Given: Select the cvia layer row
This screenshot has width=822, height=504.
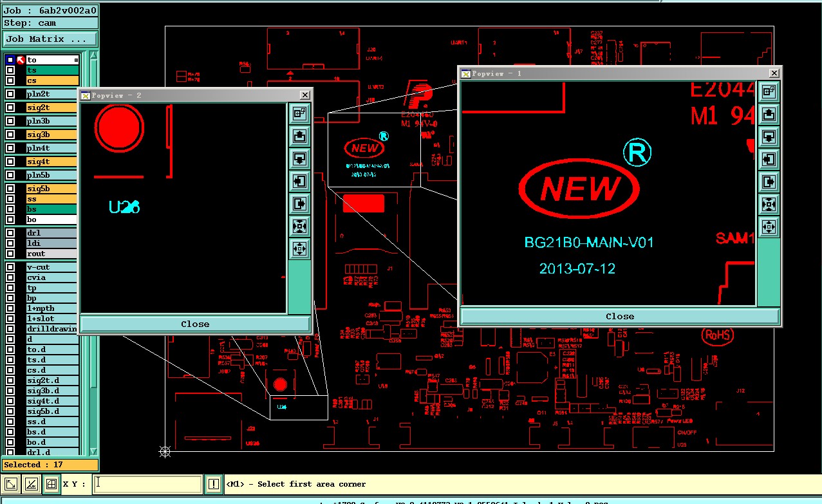Looking at the screenshot, I should click(51, 277).
